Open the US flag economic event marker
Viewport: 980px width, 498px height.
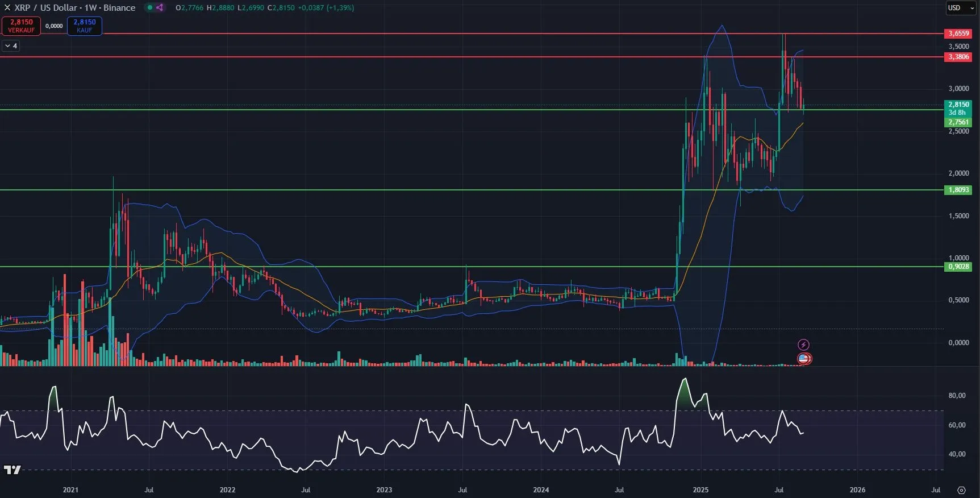pyautogui.click(x=803, y=359)
